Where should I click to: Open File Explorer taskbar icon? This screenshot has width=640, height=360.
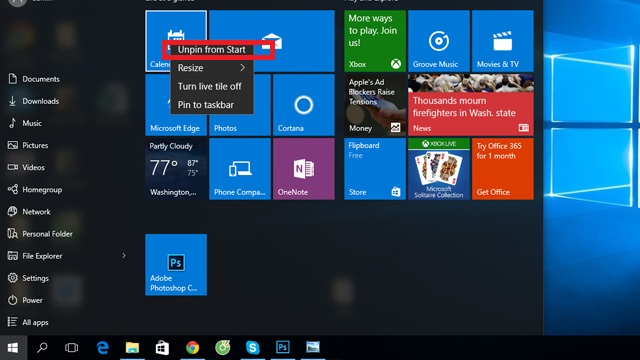[x=132, y=348]
